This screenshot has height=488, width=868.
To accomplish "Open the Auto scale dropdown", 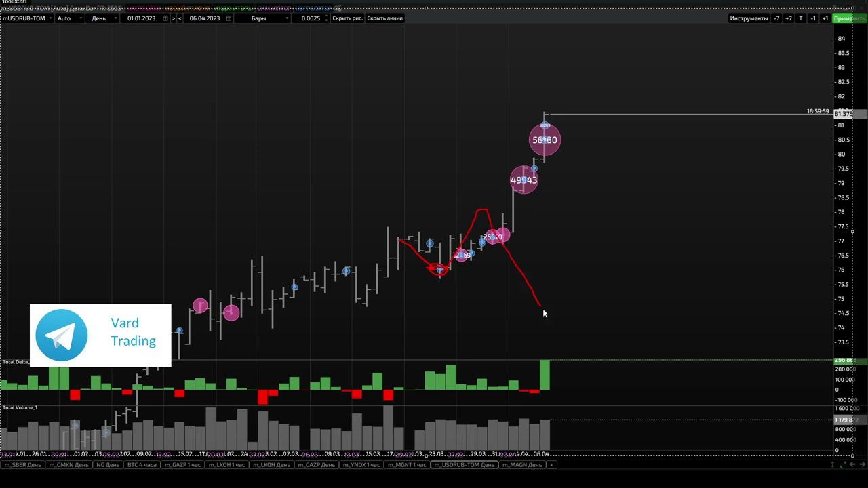I will tap(69, 18).
